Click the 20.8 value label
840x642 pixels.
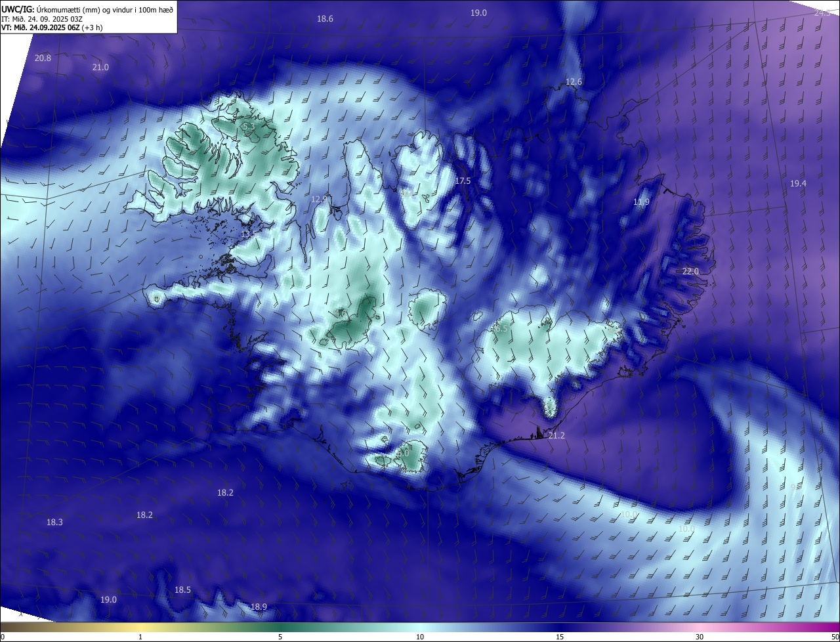(43, 58)
